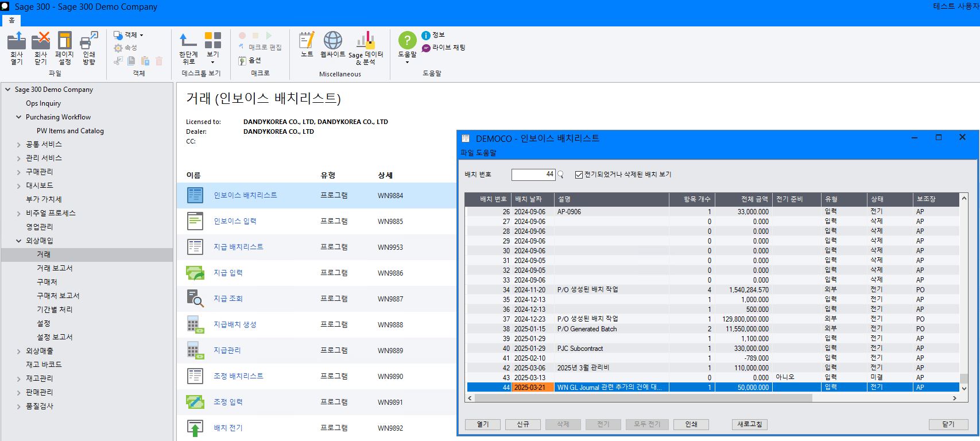The height and width of the screenshot is (441, 980).
Task: Open the 인보이스 배치리스트 program icon
Action: 195,195
